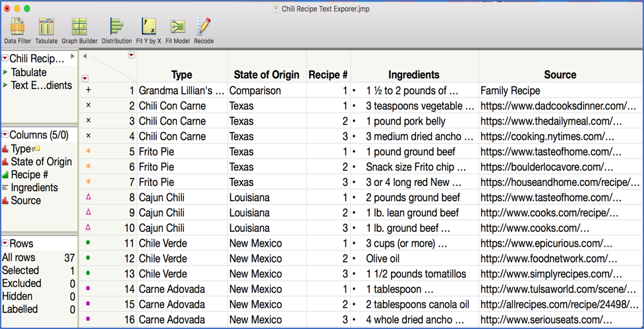The width and height of the screenshot is (644, 329).
Task: Open the Rows panel red triangle menu
Action: click(x=5, y=244)
